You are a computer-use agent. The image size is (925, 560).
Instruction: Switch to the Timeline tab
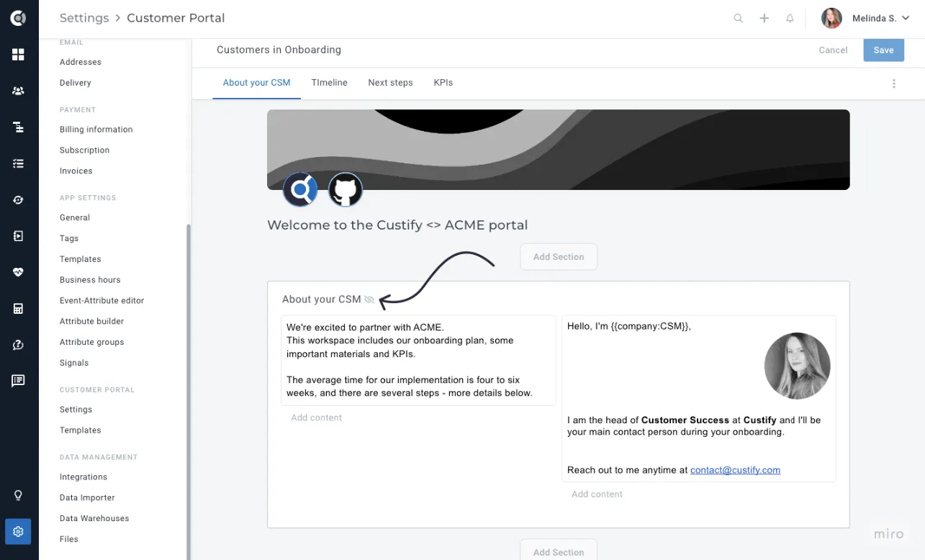click(x=330, y=83)
